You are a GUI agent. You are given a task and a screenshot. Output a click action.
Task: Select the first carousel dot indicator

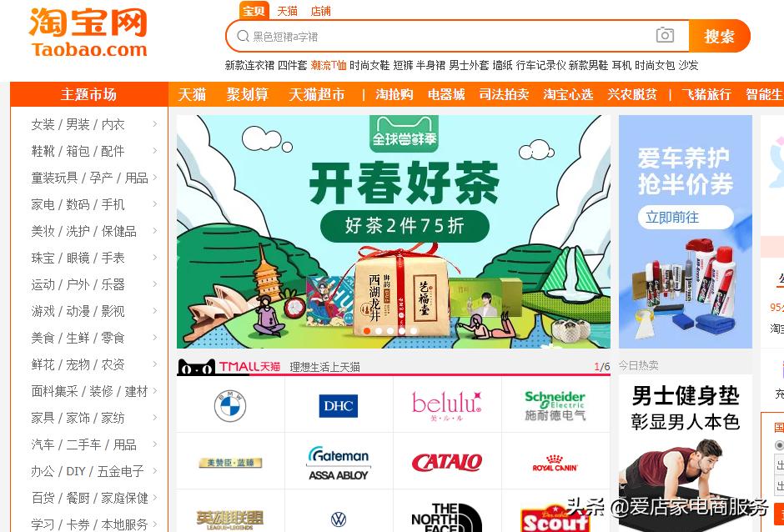(367, 331)
